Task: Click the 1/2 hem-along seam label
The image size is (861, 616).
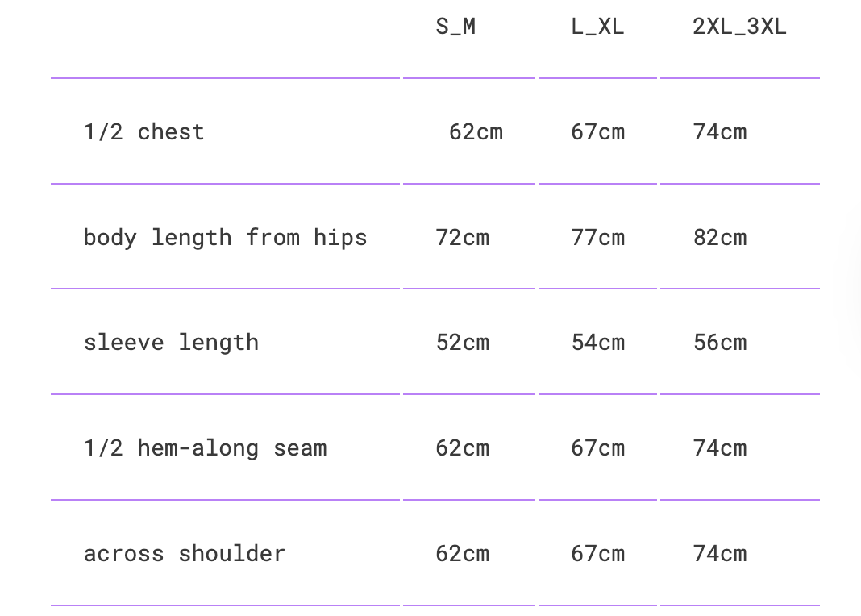Action: (x=206, y=448)
